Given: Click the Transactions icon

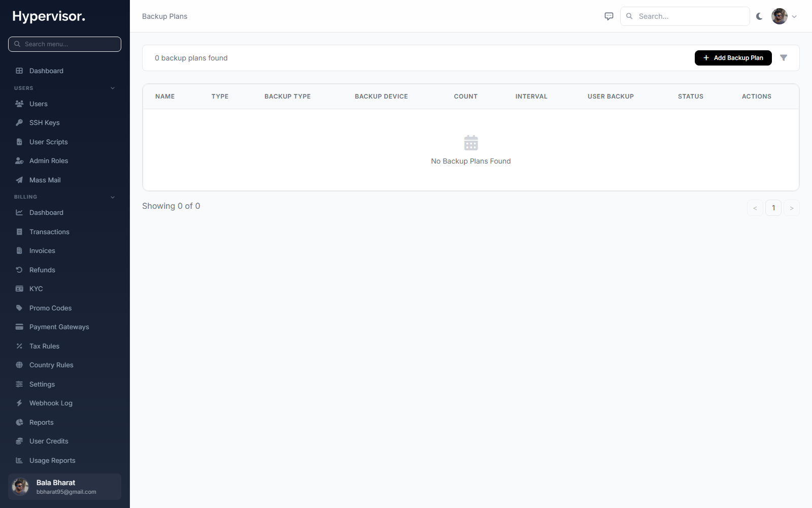Looking at the screenshot, I should (19, 232).
